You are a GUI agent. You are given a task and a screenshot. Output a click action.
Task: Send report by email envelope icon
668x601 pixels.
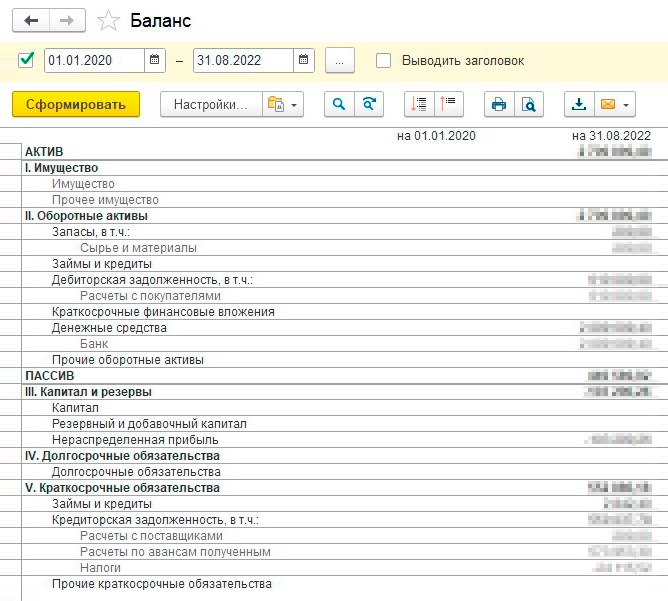click(608, 104)
